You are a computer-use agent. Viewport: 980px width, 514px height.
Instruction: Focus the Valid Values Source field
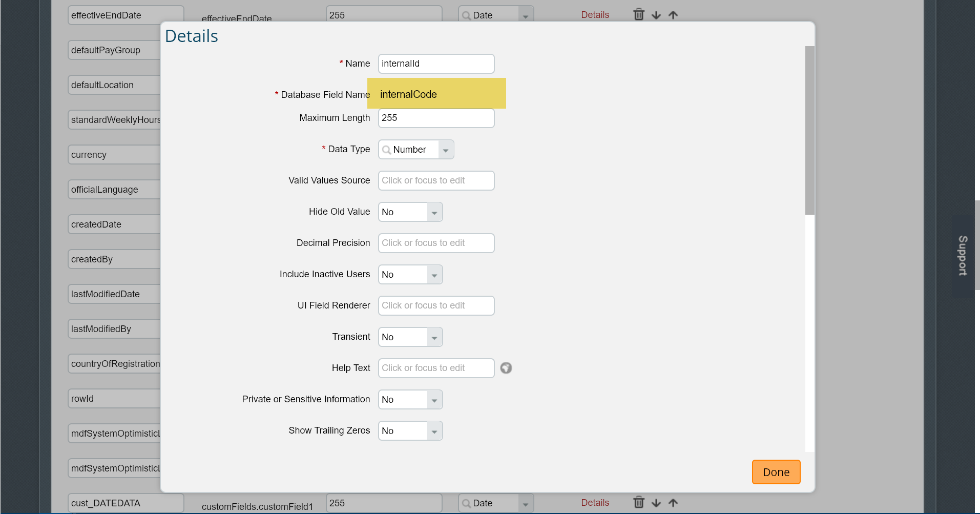436,180
